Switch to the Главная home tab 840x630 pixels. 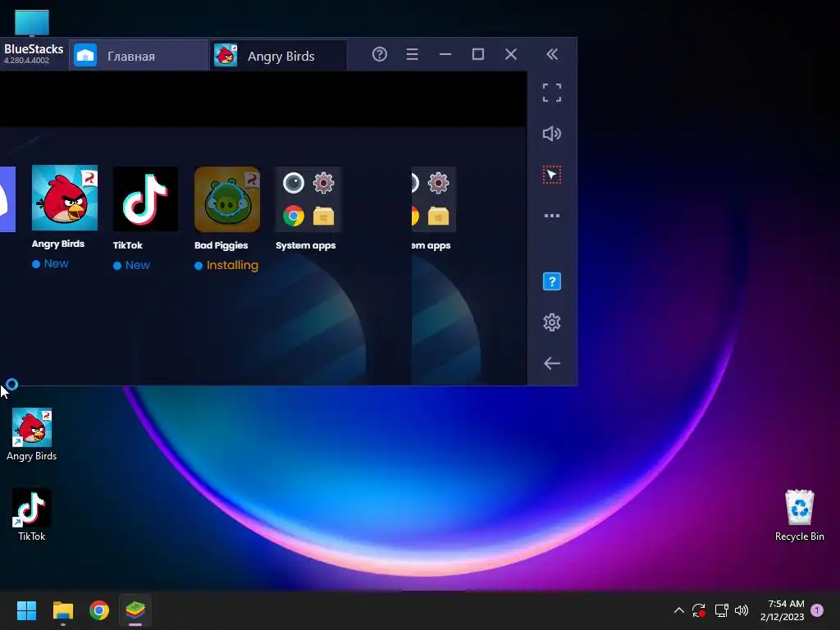pos(138,56)
